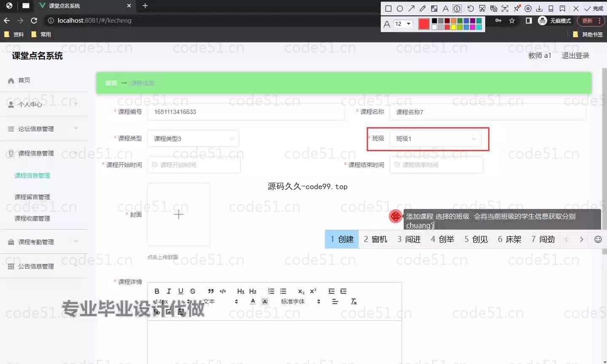Apply strikethrough in course detail editor
The height and width of the screenshot is (364, 607).
click(193, 291)
